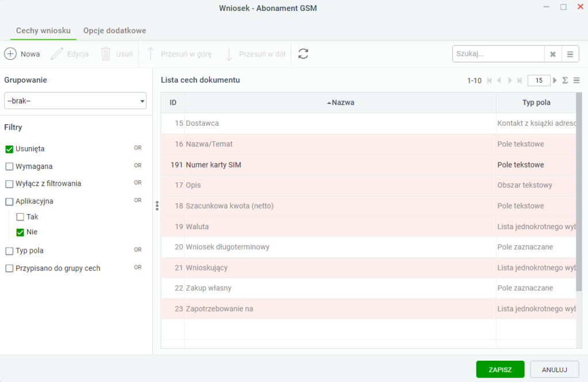
Task: Click into the Szukaj search field
Action: 498,54
